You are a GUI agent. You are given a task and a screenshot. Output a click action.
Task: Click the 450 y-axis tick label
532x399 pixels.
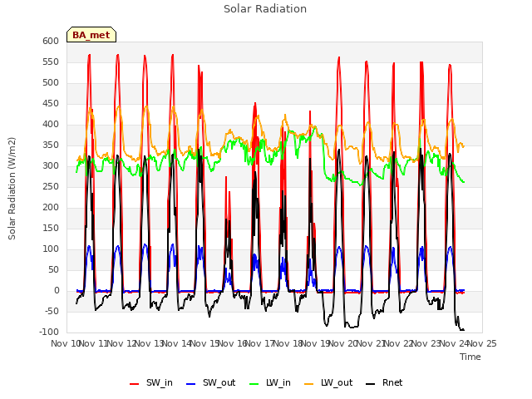coord(51,103)
